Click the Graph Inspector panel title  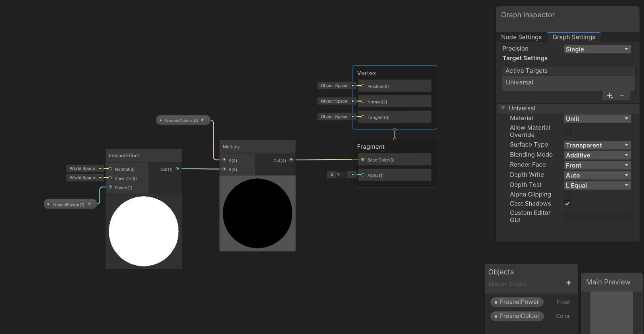[x=528, y=15]
